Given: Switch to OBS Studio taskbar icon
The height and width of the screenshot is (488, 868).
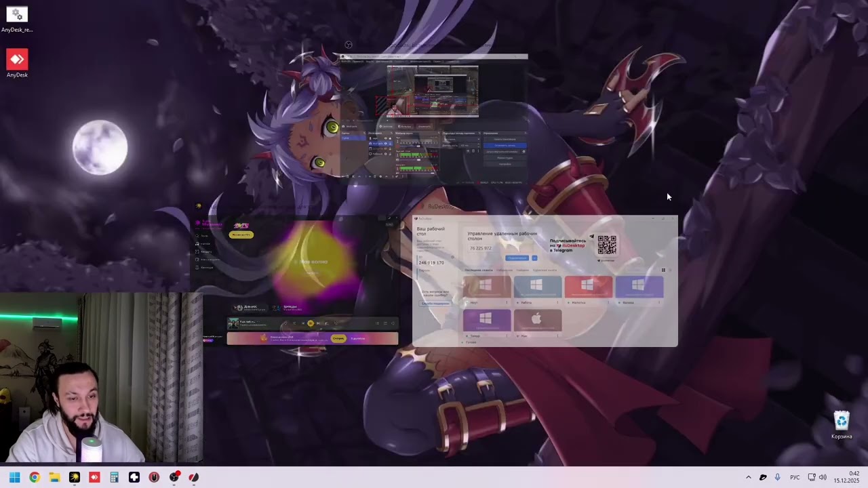Looking at the screenshot, I should pyautogui.click(x=174, y=477).
